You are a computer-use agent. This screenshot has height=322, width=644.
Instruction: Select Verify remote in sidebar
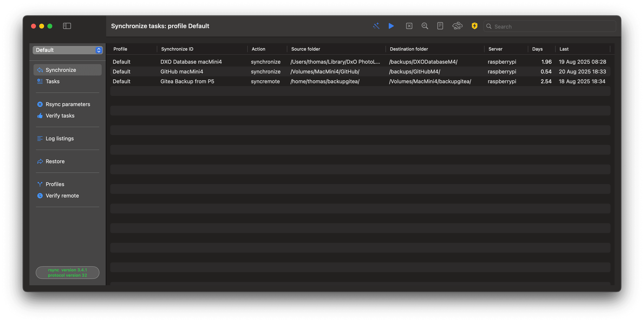click(62, 196)
